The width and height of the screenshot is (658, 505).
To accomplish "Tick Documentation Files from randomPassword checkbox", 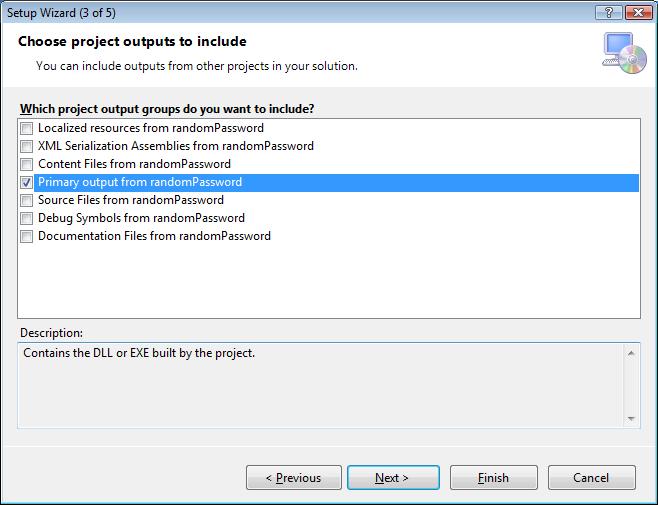I will click(26, 236).
